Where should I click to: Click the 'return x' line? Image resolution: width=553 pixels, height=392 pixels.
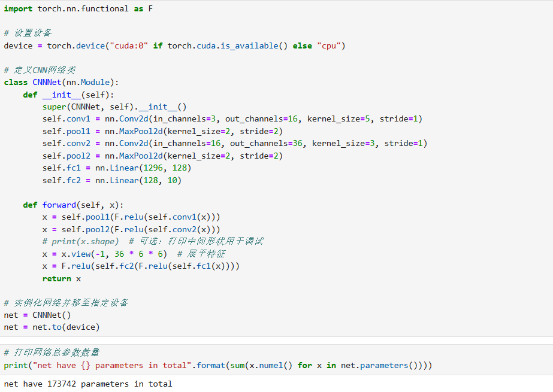[62, 279]
